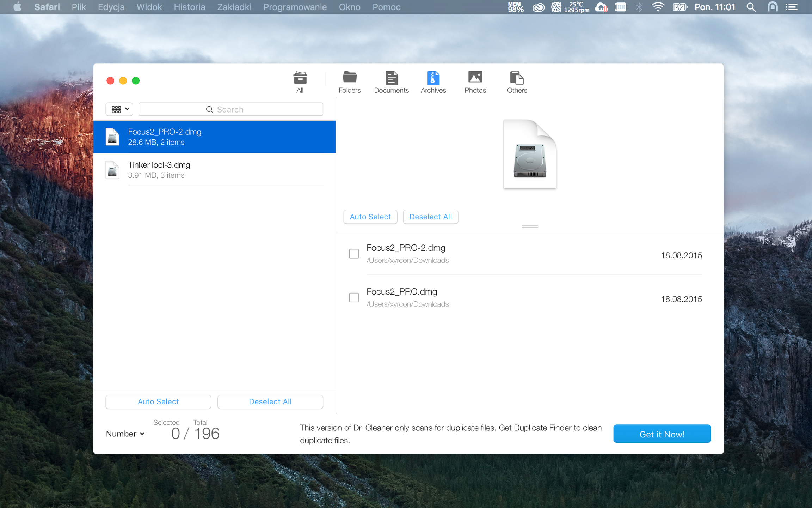Image resolution: width=812 pixels, height=508 pixels.
Task: Open the Others category
Action: point(517,82)
